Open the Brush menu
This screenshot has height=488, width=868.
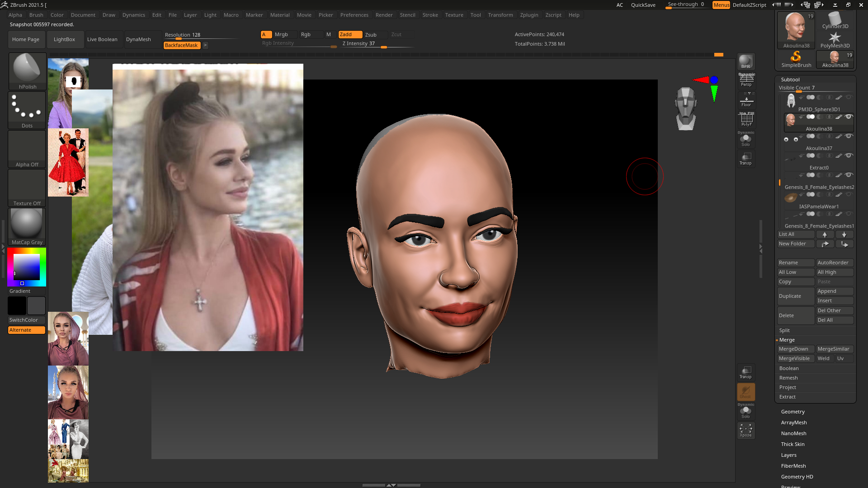coord(36,15)
